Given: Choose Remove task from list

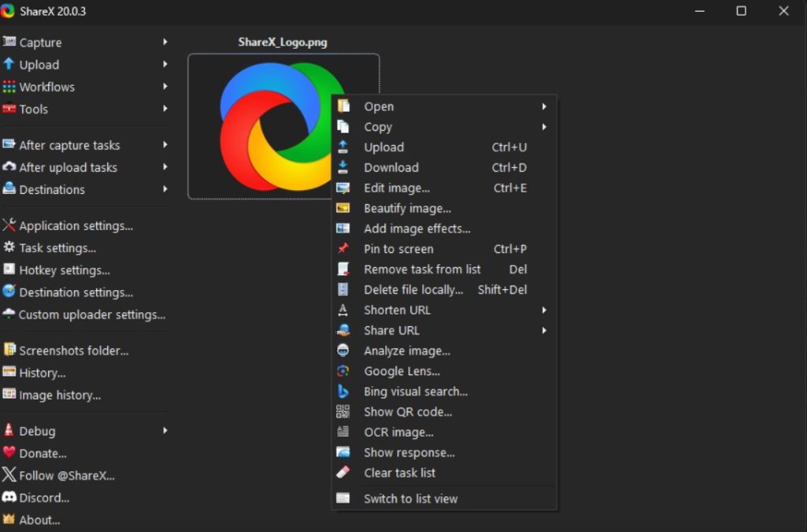Looking at the screenshot, I should [444, 269].
